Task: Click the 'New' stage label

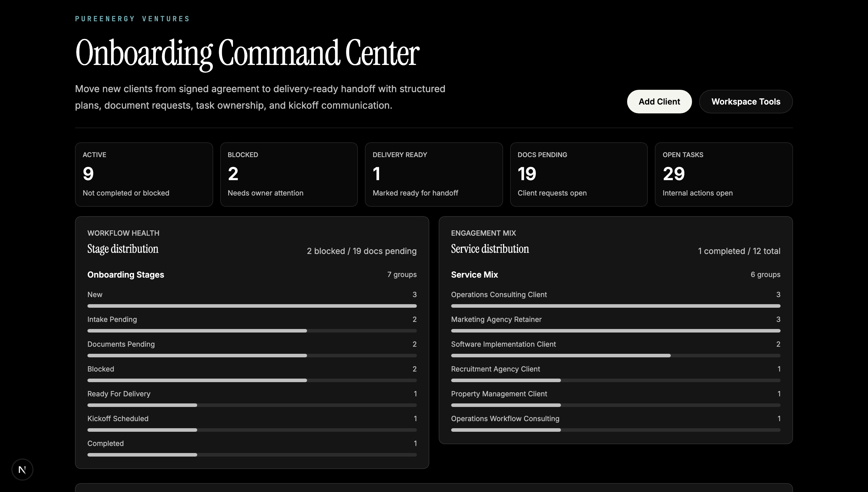Action: pyautogui.click(x=95, y=294)
